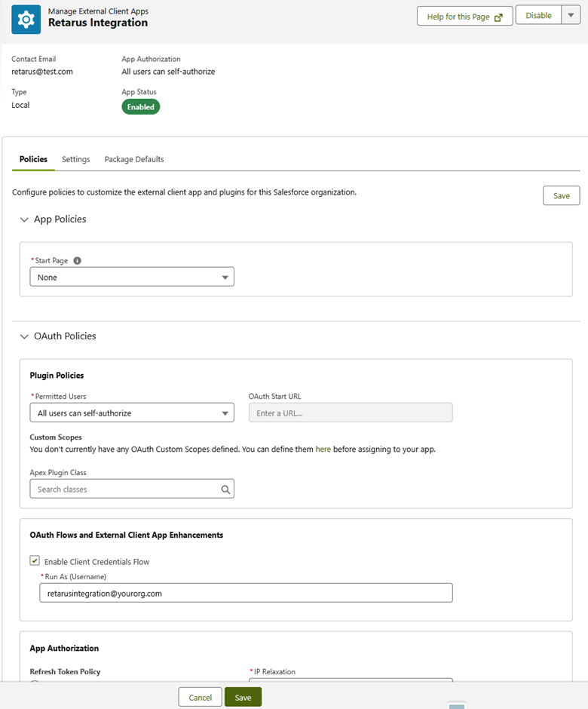This screenshot has height=709, width=588.
Task: Click the top-right Save button
Action: 561,196
